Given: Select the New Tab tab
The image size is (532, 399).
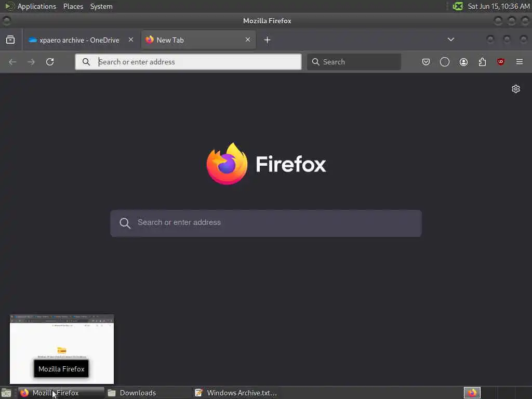Looking at the screenshot, I should 198,40.
